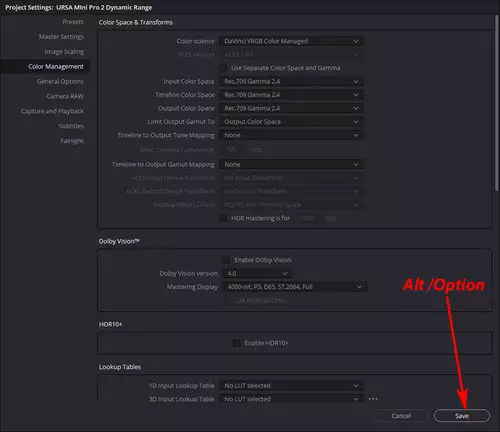Screen dimensions: 500x432
Task: Expand Timeline to Output Tone Mapping dropdown
Action: coord(291,135)
